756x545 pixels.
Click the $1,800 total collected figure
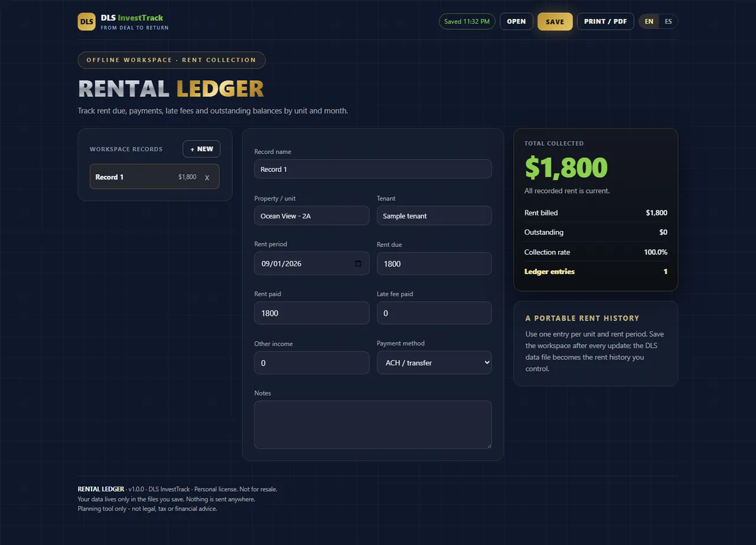(566, 168)
